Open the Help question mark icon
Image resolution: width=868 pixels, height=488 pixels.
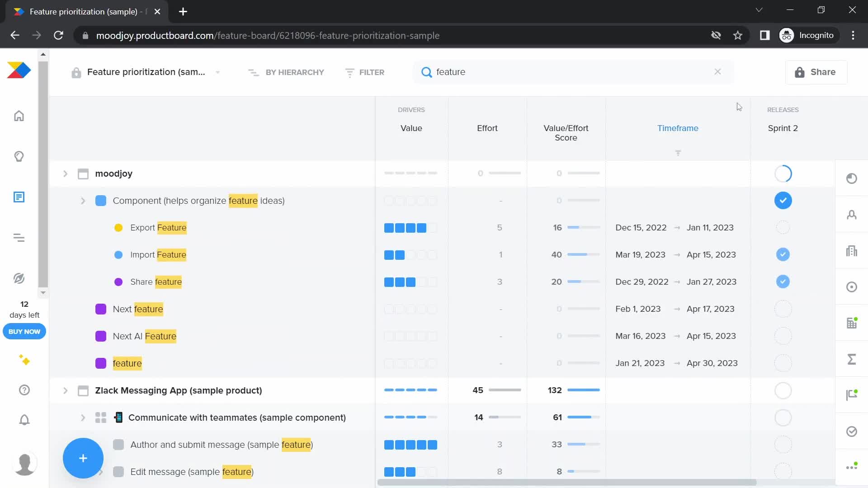tap(24, 390)
